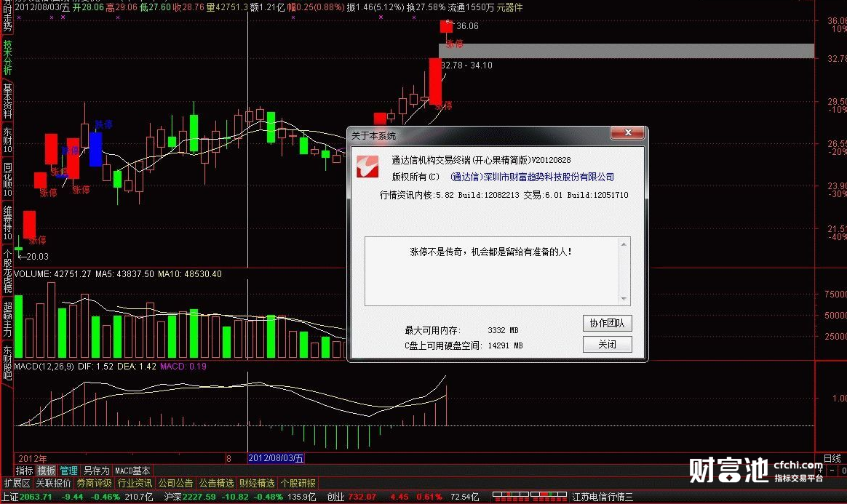This screenshot has height=504, width=847.
Task: Click the 2012年 label on the time axis
Action: [33, 459]
